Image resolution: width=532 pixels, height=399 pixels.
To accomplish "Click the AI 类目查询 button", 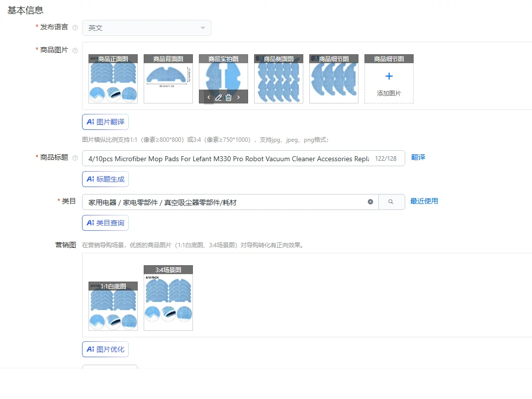I will tap(105, 223).
